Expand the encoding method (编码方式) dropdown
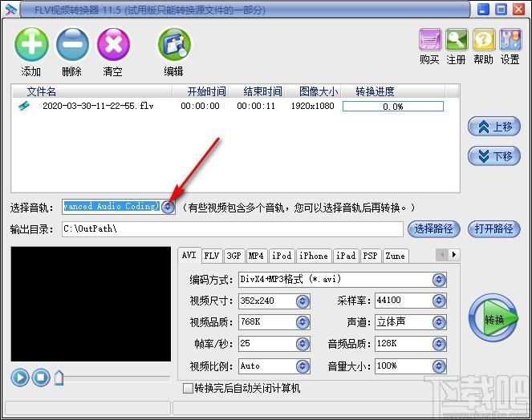The width and height of the screenshot is (532, 420). [439, 280]
